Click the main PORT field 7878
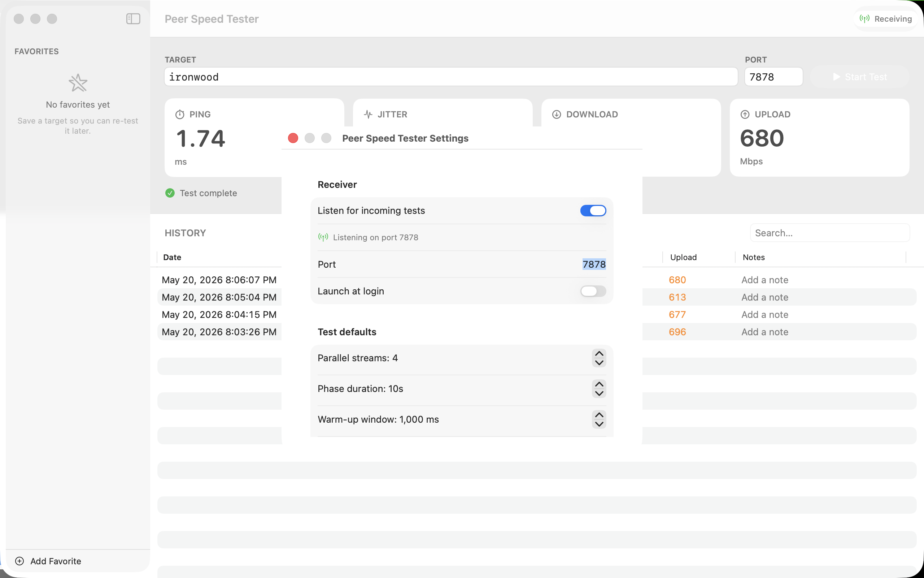924x578 pixels. pos(773,77)
